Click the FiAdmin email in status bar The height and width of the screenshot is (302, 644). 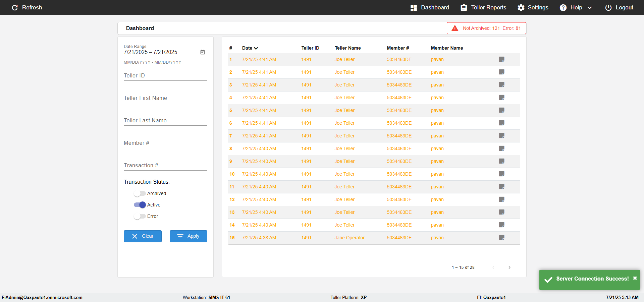[42, 297]
